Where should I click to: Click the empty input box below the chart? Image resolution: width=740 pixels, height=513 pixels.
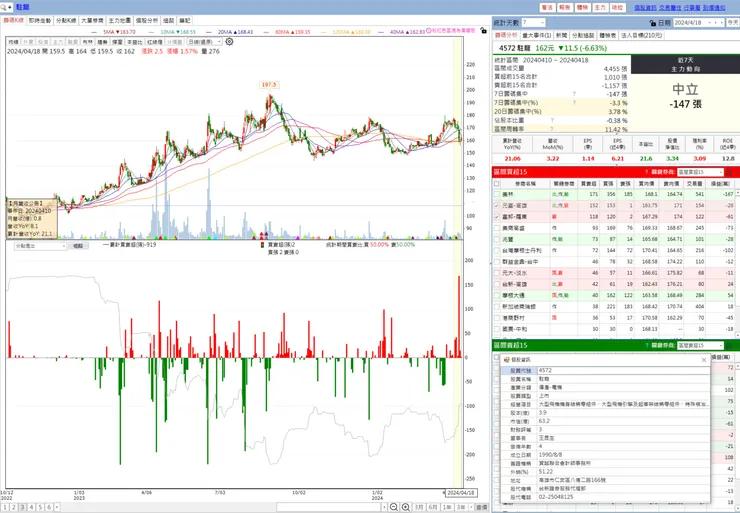click(x=329, y=507)
